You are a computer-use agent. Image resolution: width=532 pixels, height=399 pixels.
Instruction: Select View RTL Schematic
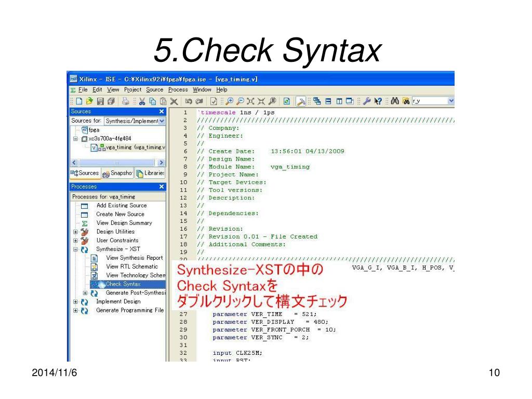132,267
